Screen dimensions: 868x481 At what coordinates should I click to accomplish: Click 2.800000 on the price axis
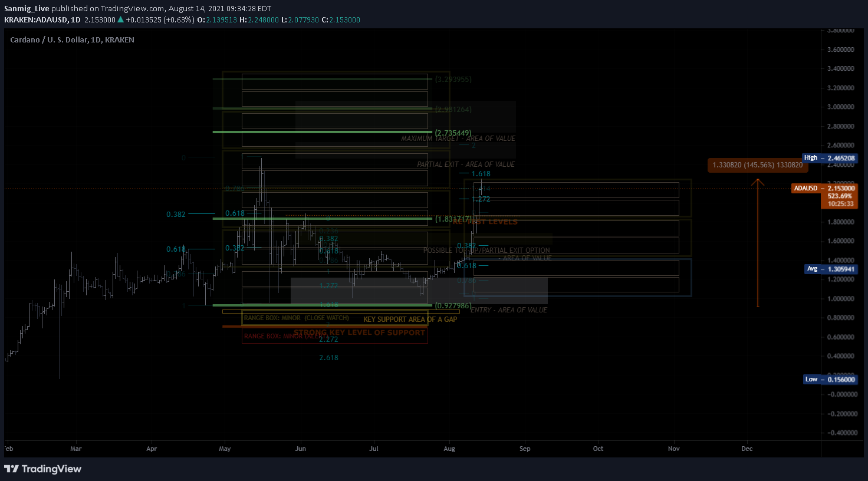841,126
